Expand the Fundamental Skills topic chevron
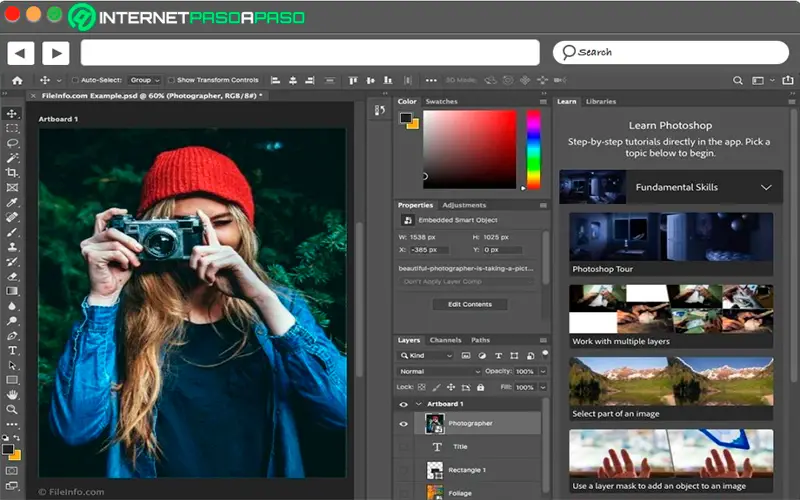800x500 pixels. coord(766,187)
